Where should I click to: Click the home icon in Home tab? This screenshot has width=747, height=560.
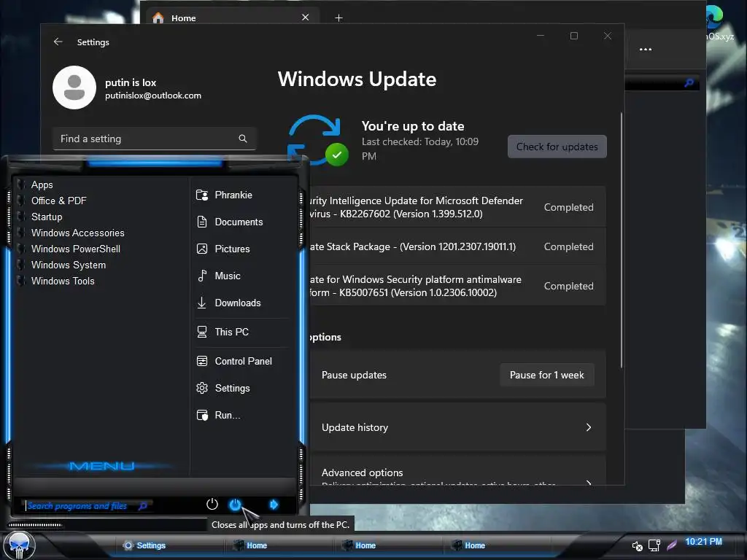pos(158,18)
